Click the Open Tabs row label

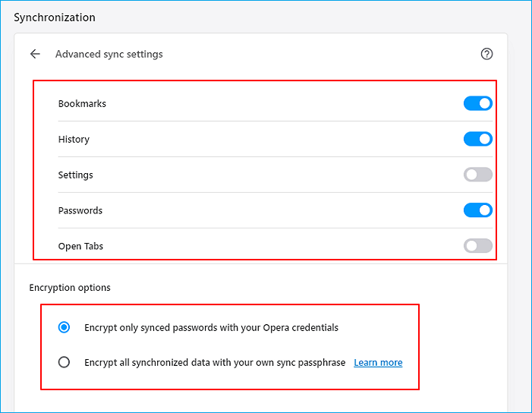coord(80,246)
